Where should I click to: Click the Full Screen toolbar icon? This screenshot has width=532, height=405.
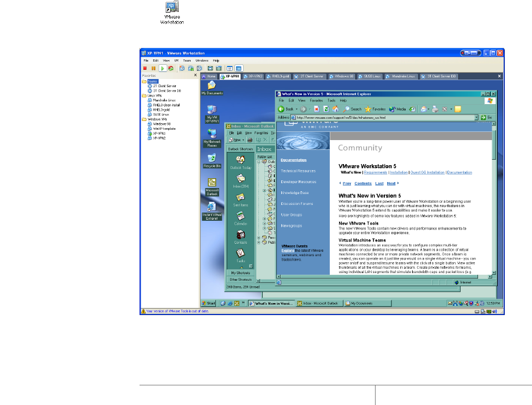click(210, 69)
